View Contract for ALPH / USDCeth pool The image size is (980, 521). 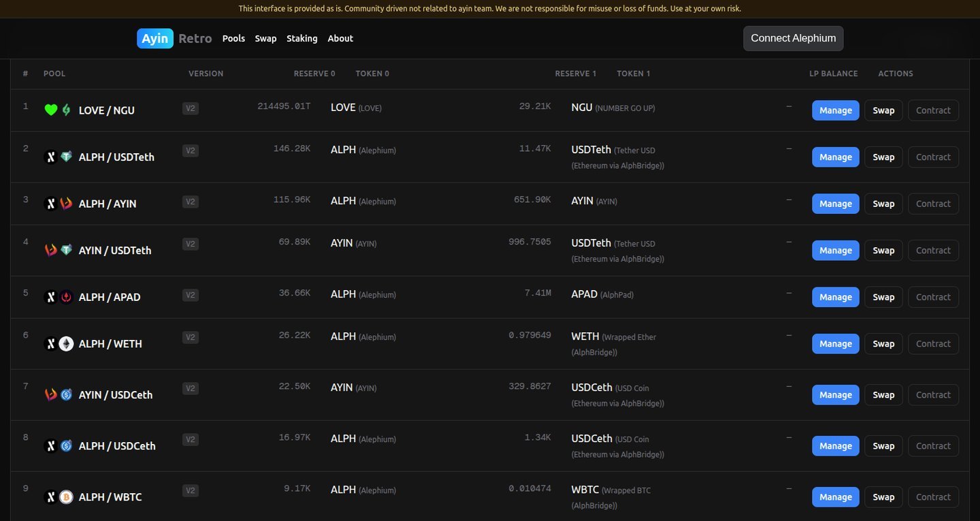pos(934,446)
